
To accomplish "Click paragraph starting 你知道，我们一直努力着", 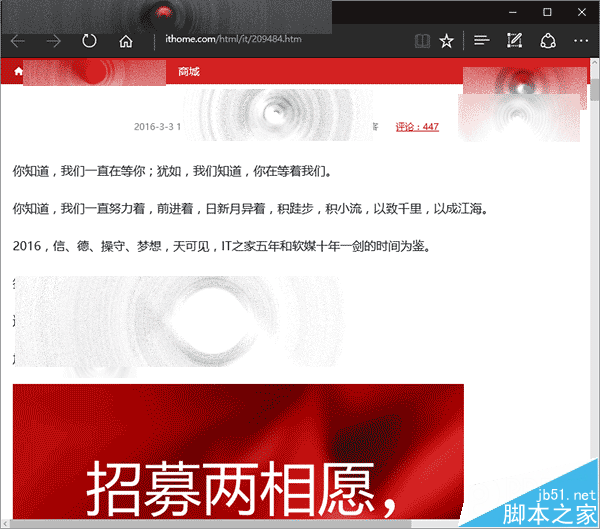I will click(250, 209).
